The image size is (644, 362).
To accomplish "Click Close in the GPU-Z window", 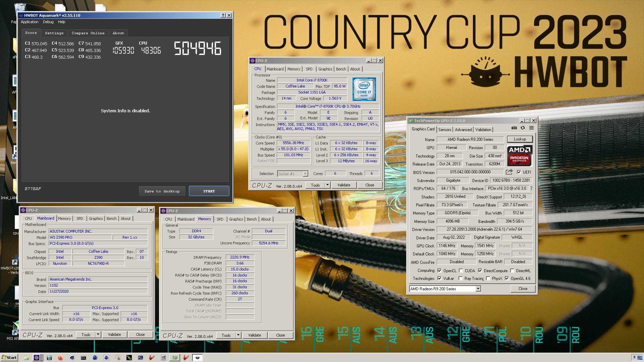I will 523,289.
